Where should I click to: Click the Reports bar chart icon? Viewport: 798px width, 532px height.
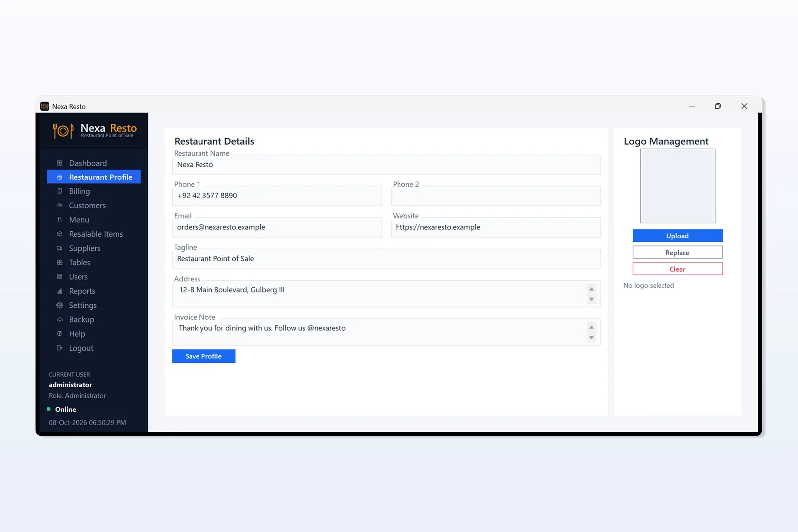click(x=60, y=291)
